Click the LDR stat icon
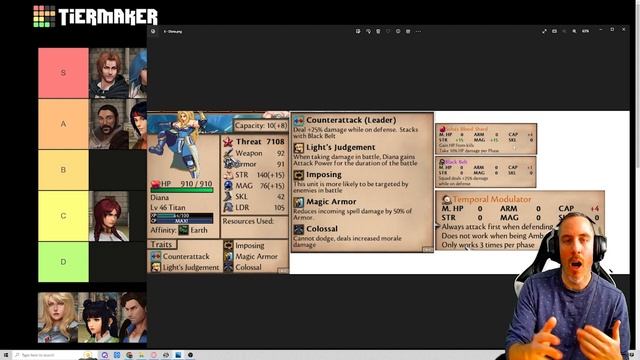 click(x=228, y=207)
